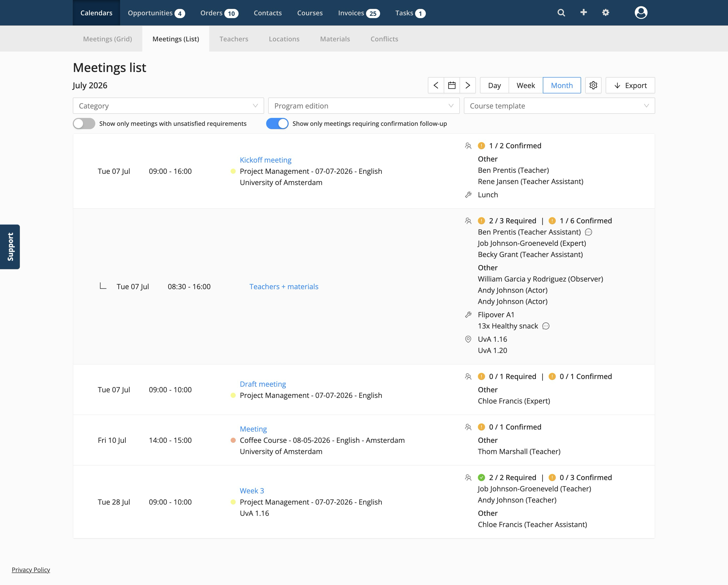Select Month view
The width and height of the screenshot is (728, 585).
tap(562, 85)
